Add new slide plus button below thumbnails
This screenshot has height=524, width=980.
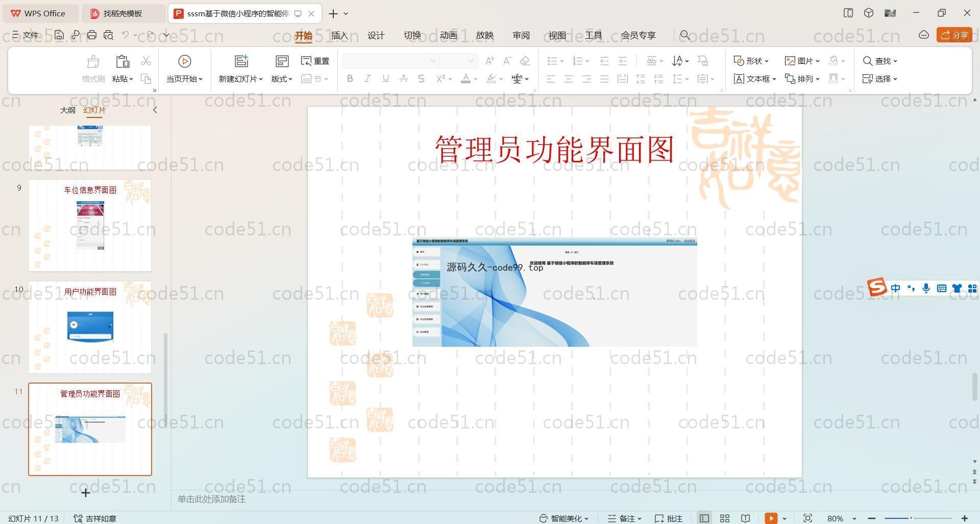[x=86, y=493]
